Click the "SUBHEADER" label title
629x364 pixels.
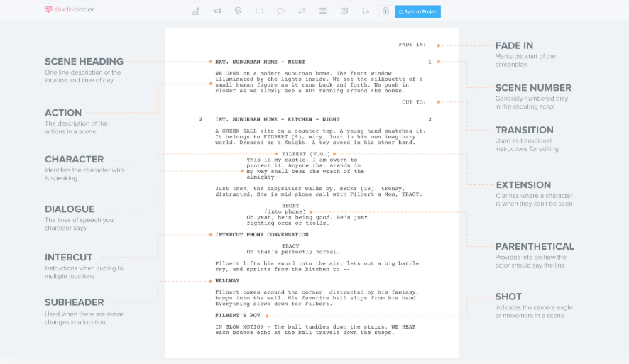75,302
